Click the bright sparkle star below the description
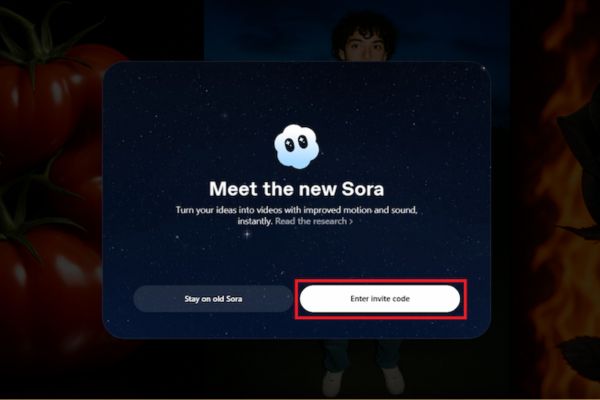Image resolution: width=600 pixels, height=400 pixels. point(247,233)
